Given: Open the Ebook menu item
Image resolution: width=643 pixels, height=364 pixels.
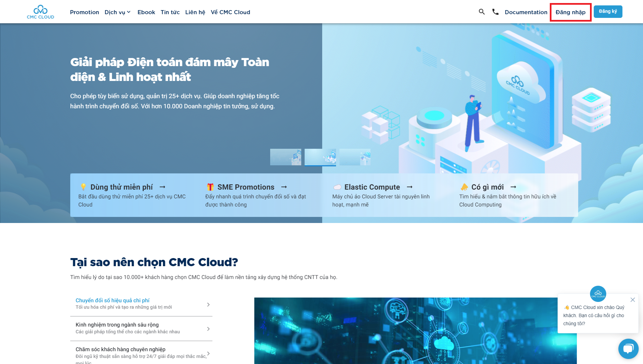Looking at the screenshot, I should coord(146,12).
